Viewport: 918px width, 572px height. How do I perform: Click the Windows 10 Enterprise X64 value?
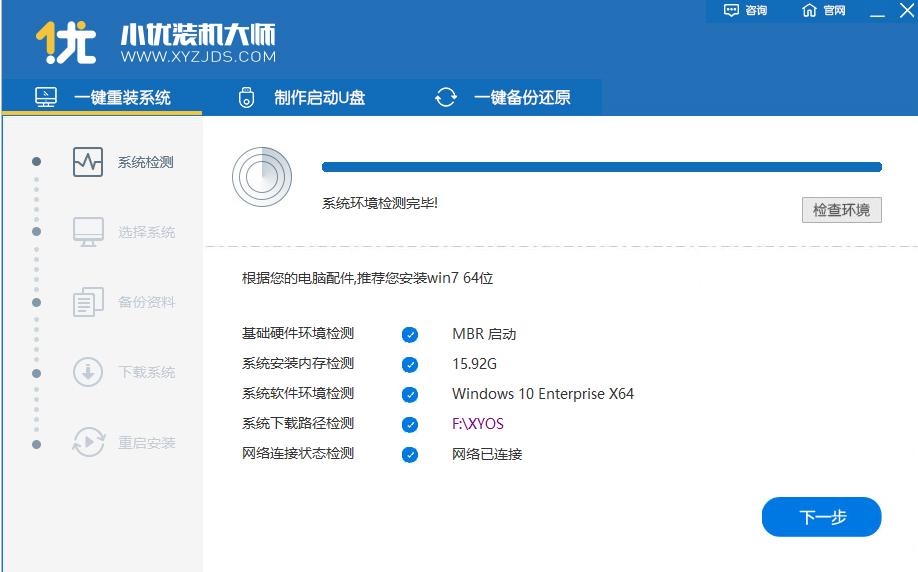[x=543, y=394]
